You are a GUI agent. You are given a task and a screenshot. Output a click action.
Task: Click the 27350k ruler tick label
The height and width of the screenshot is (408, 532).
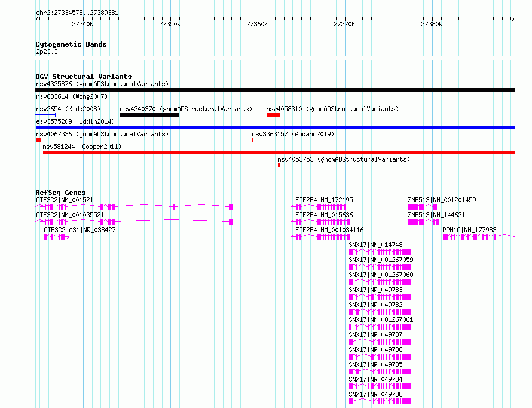(x=170, y=24)
